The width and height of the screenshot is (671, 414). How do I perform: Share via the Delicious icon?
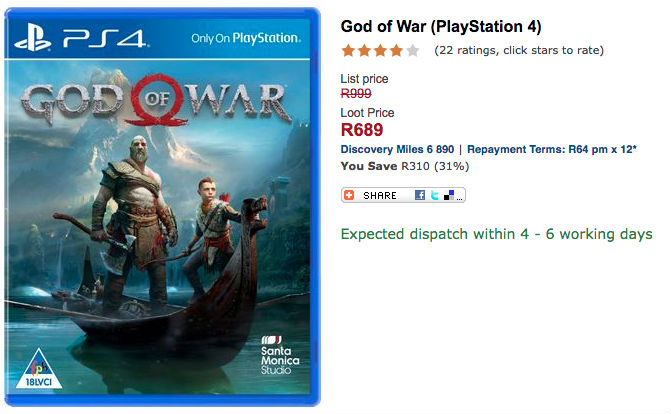click(450, 195)
